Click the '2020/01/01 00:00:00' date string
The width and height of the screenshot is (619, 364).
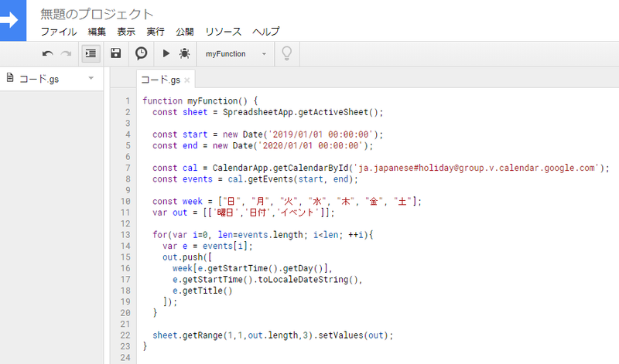pyautogui.click(x=310, y=145)
